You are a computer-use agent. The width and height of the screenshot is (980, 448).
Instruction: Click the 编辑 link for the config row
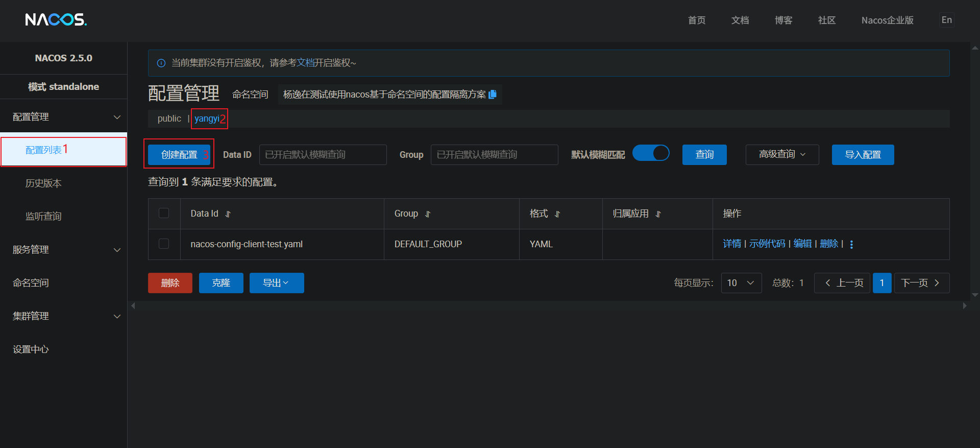[802, 244]
